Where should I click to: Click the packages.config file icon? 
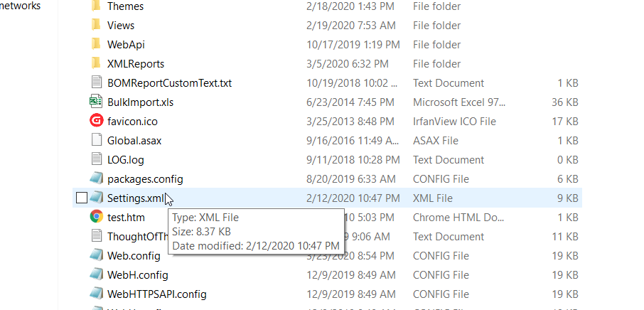pos(96,179)
